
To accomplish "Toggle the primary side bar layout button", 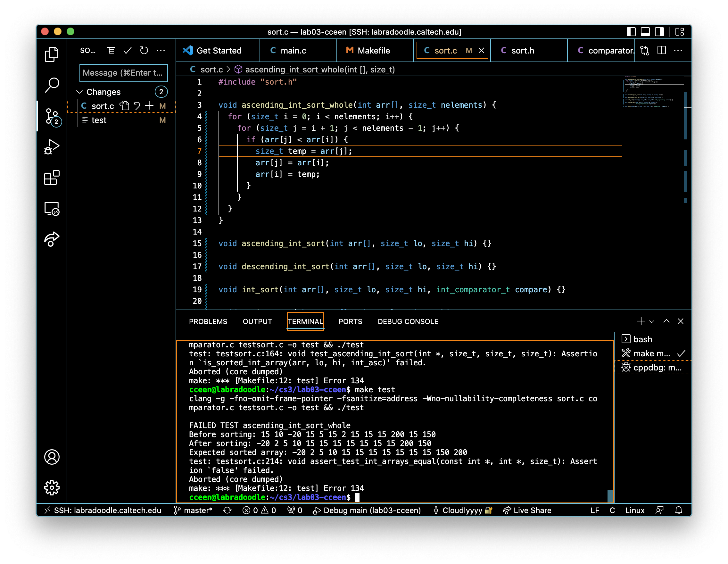I will tap(631, 32).
